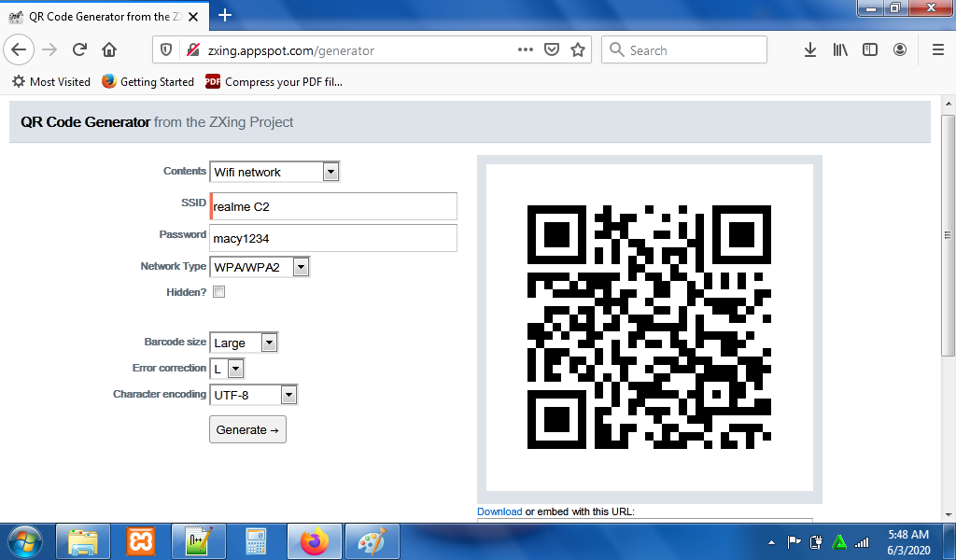Click the Generate button
Image resolution: width=956 pixels, height=560 pixels.
(246, 429)
